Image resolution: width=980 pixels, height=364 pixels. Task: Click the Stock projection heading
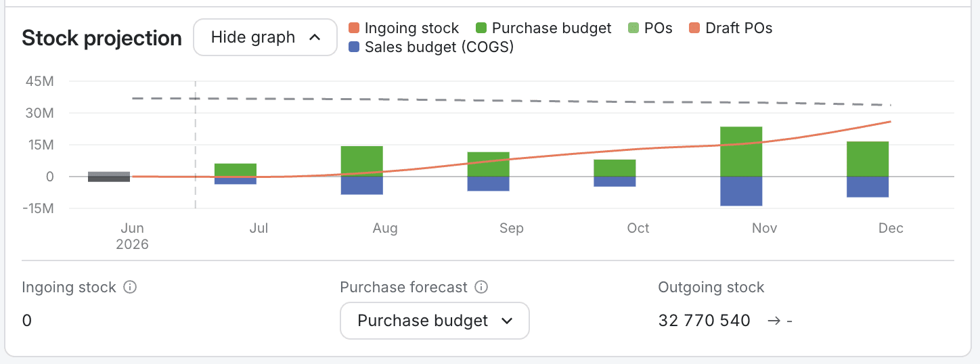(102, 38)
